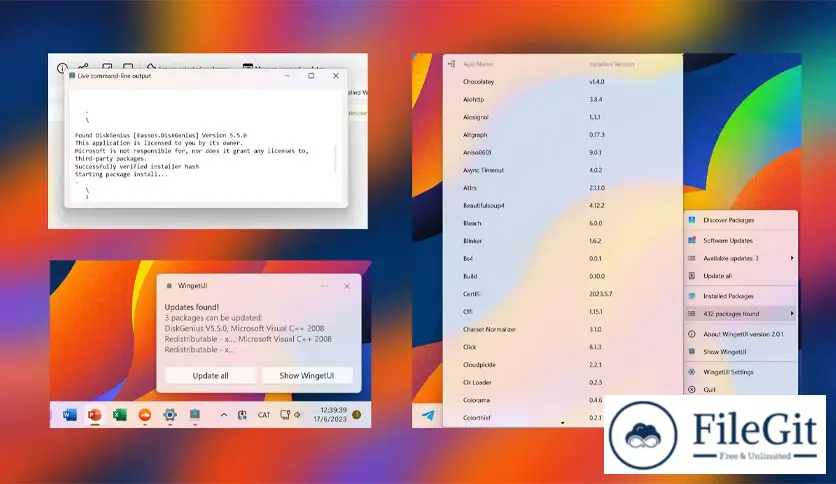
Task: Click the Quit circled-X icon
Action: (x=692, y=389)
